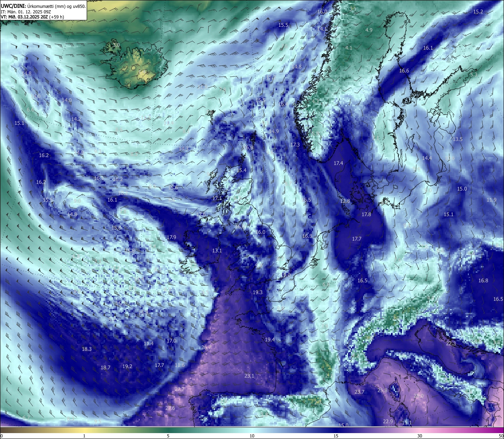
Task: Click the map value 19.2 over the Atlantic
Action: coord(127,367)
